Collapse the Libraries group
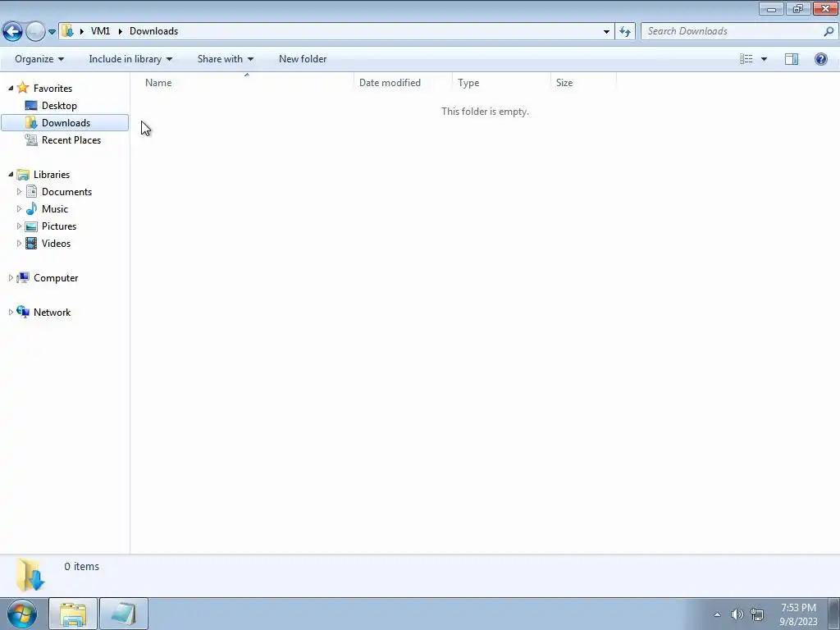This screenshot has width=840, height=630. [x=11, y=174]
